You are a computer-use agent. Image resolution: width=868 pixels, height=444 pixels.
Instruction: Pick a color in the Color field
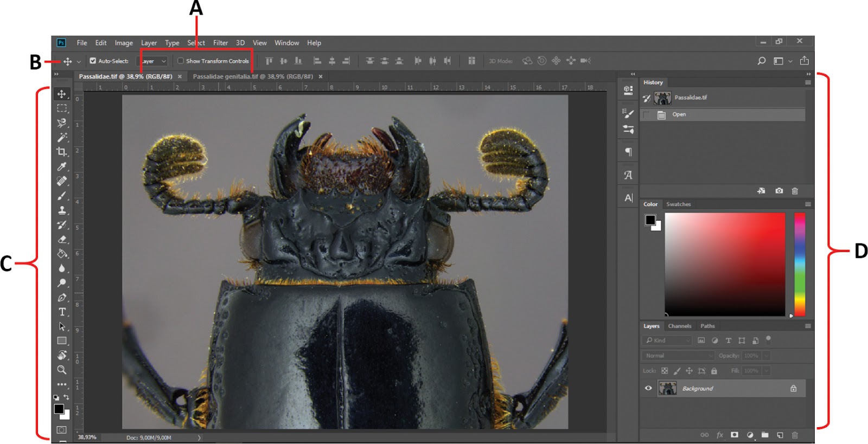725,264
